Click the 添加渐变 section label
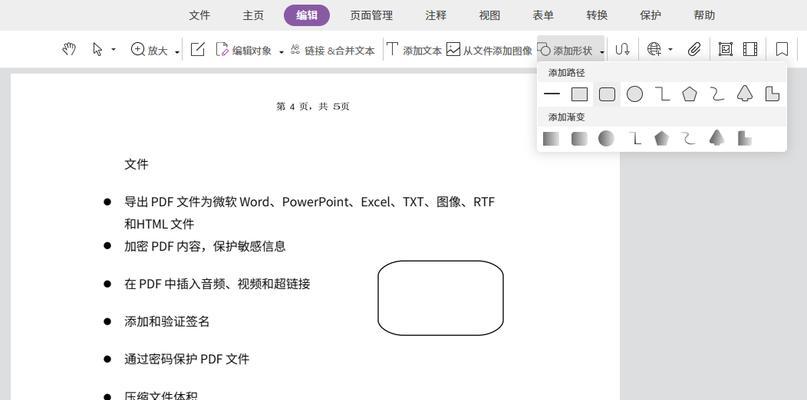The height and width of the screenshot is (400, 807). (567, 117)
